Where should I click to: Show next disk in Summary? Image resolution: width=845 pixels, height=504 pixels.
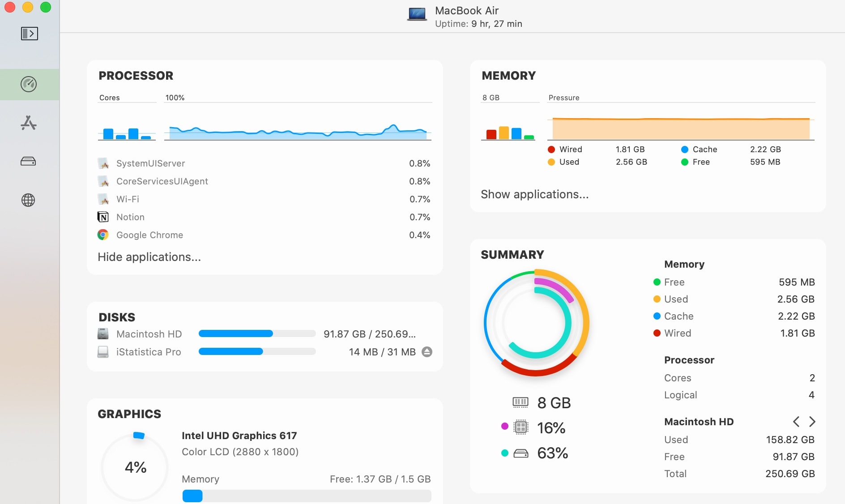[x=812, y=422]
